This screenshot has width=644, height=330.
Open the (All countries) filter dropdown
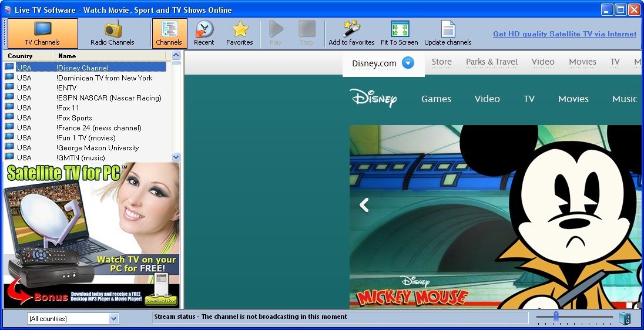pyautogui.click(x=114, y=318)
